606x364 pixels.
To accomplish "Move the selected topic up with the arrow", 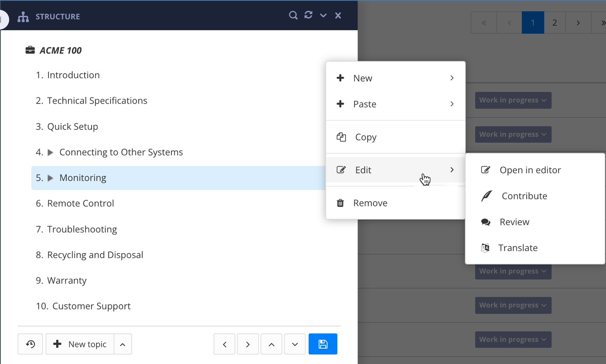I will pos(271,344).
